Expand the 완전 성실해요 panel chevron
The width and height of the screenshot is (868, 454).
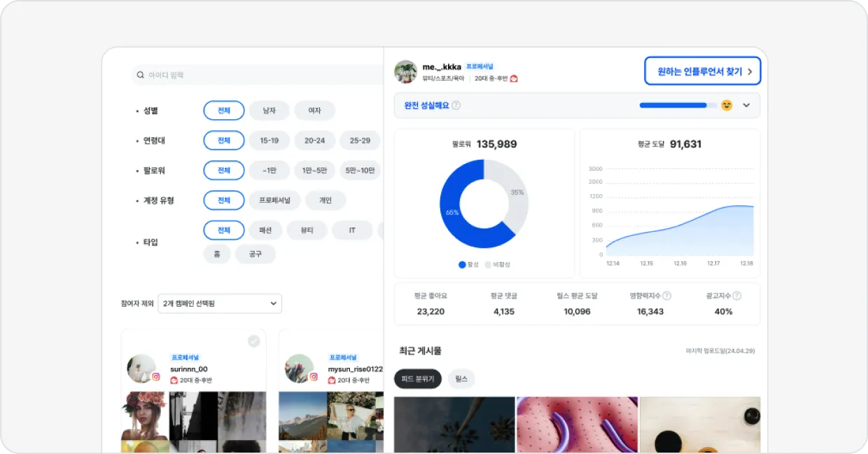click(746, 105)
